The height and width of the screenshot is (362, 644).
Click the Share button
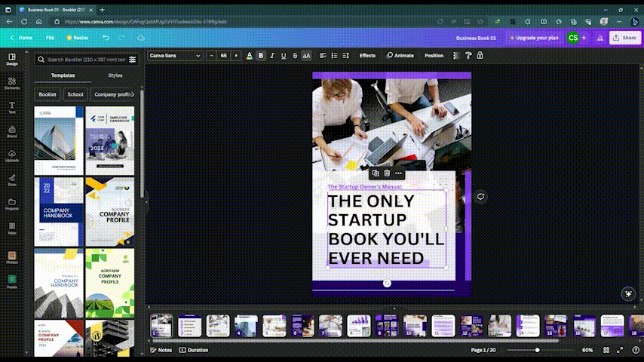pyautogui.click(x=624, y=38)
